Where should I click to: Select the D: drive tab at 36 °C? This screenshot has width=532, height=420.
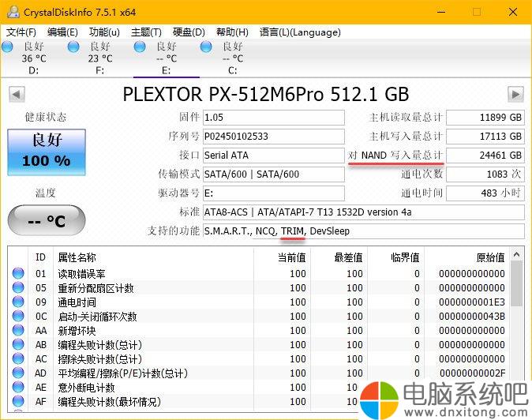coord(34,58)
